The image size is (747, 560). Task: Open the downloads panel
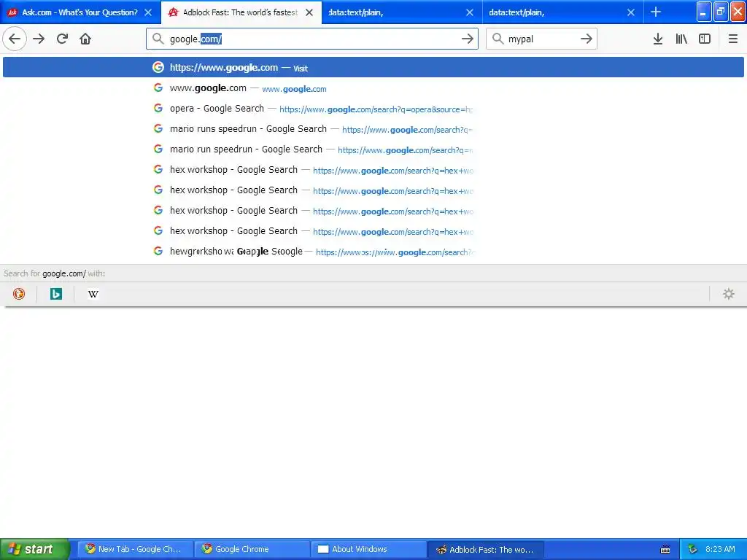click(658, 39)
